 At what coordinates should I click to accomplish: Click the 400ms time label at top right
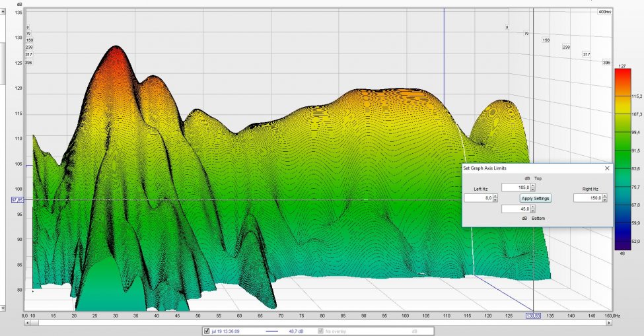pos(604,12)
